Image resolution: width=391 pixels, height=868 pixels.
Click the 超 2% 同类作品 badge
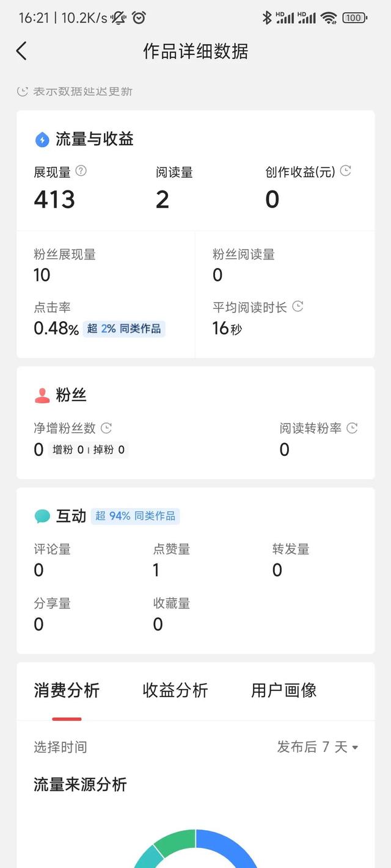point(123,328)
